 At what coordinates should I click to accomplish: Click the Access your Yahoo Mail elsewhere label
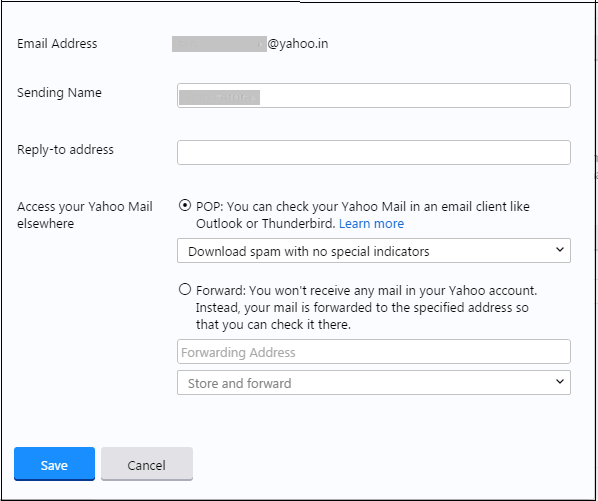pyautogui.click(x=85, y=215)
